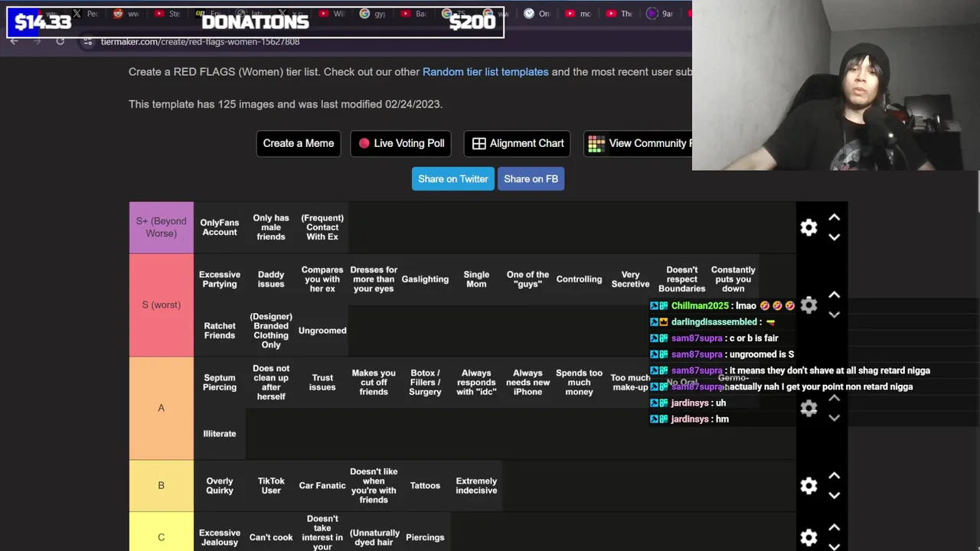
Task: Click the browser reload icon
Action: tap(60, 41)
